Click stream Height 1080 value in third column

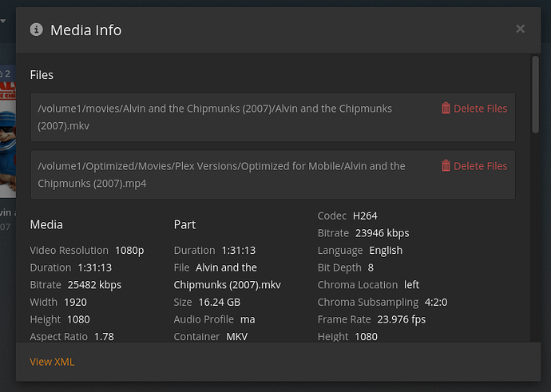coord(367,336)
